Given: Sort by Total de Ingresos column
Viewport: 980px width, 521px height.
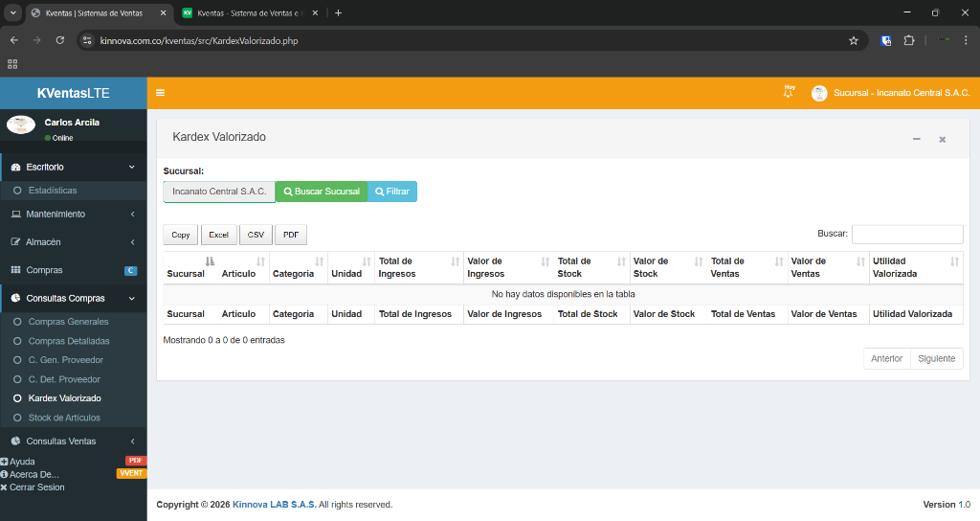Looking at the screenshot, I should click(419, 268).
